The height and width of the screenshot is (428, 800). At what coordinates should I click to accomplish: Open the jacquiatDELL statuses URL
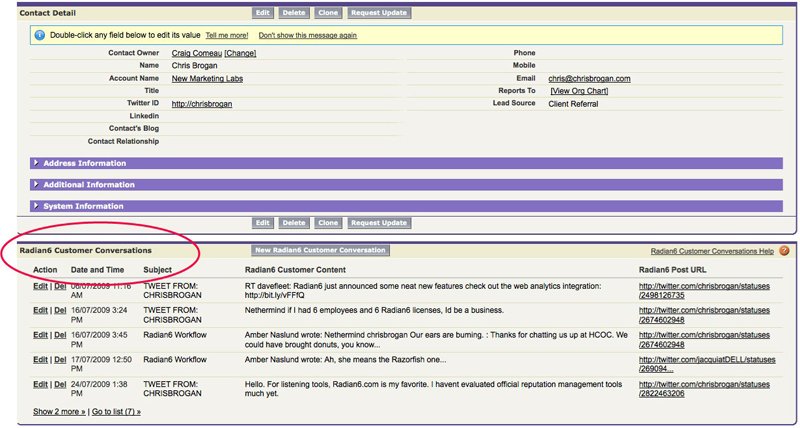[707, 365]
